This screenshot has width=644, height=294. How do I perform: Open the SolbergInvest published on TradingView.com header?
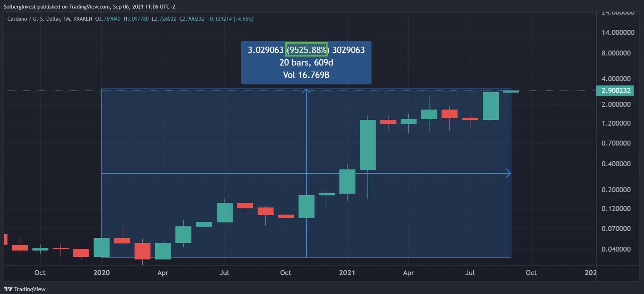[89, 7]
